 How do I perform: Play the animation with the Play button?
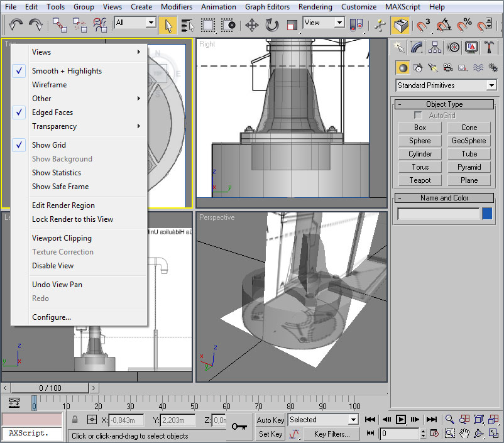(400, 420)
